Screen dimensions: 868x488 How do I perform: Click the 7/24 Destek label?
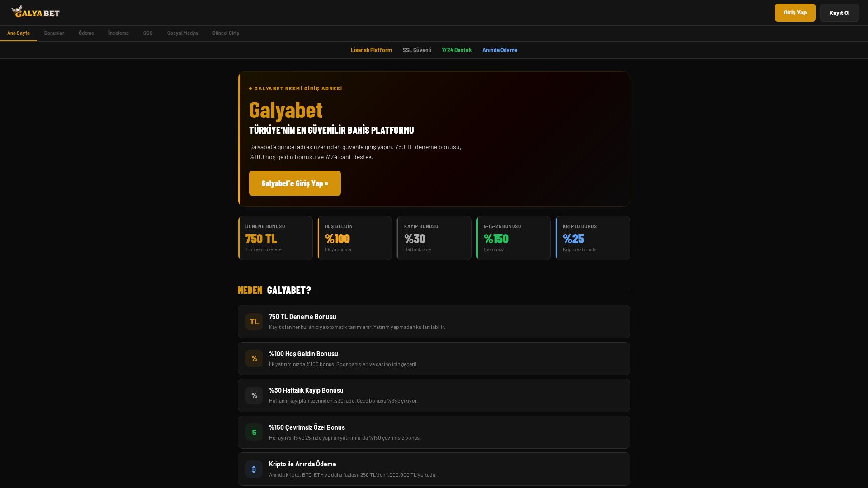(457, 50)
